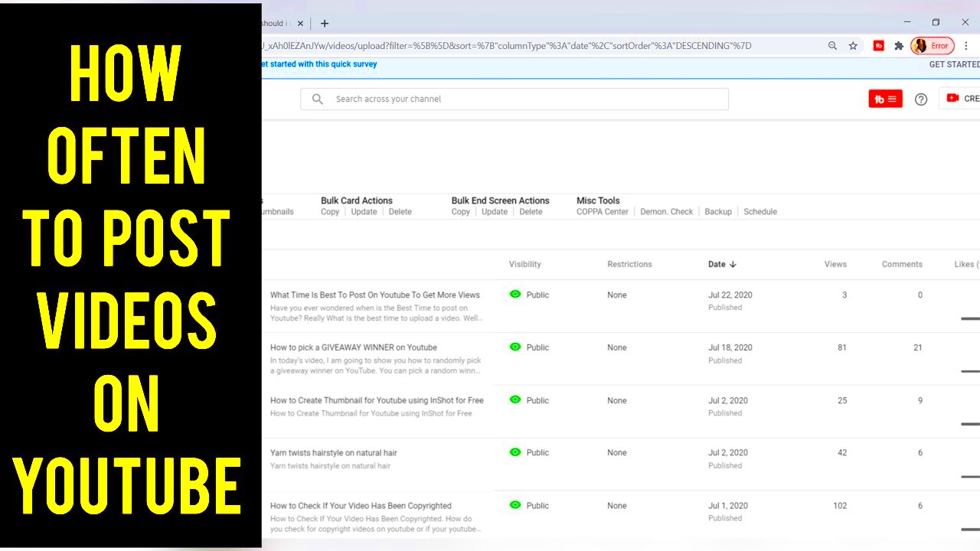The width and height of the screenshot is (980, 551).
Task: Click Public visibility eye for Yarn twists video
Action: 515,452
